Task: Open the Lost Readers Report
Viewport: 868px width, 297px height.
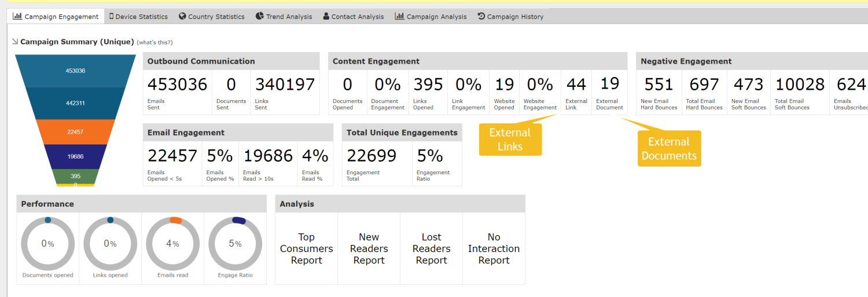Action: click(x=431, y=249)
